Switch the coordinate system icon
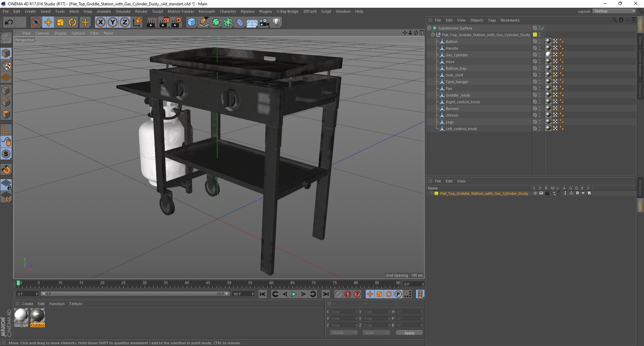 tap(137, 22)
